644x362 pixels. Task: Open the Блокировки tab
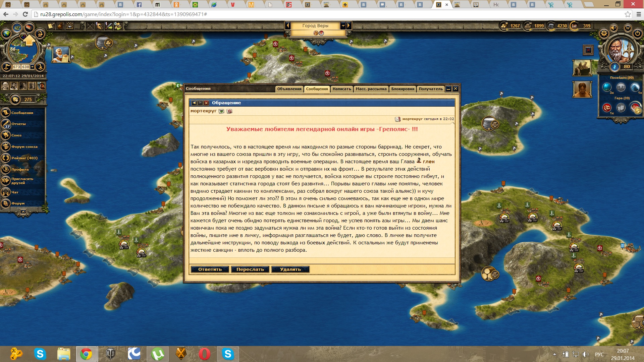click(402, 89)
